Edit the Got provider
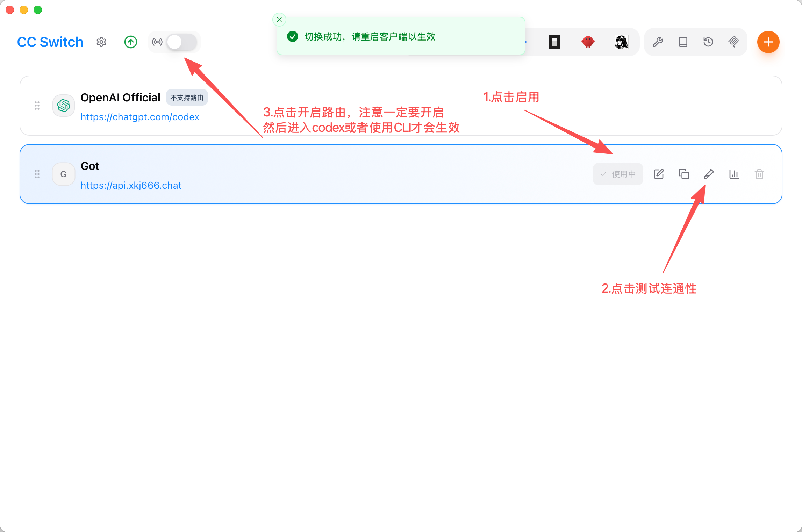 click(659, 174)
